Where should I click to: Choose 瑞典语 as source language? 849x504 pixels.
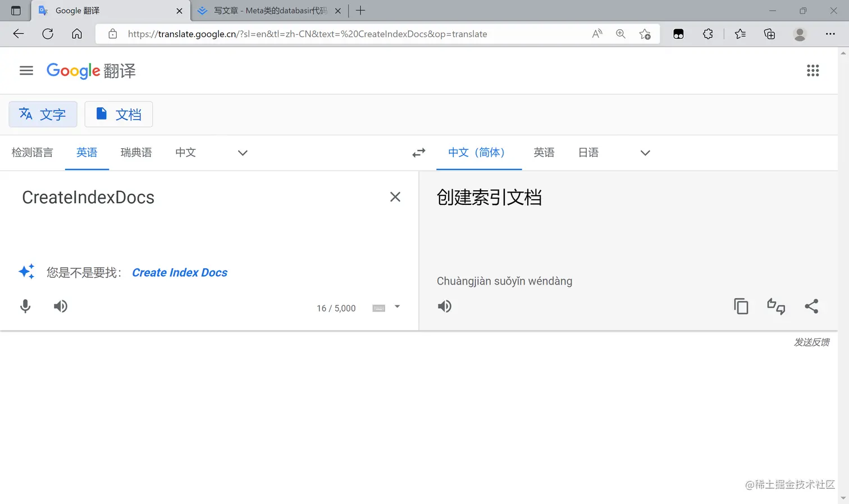(x=136, y=153)
